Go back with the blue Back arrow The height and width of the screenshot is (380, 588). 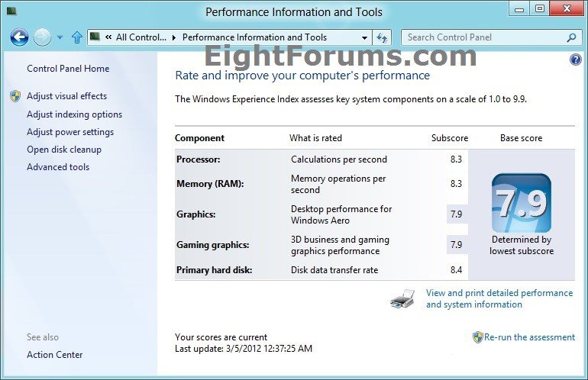19,37
